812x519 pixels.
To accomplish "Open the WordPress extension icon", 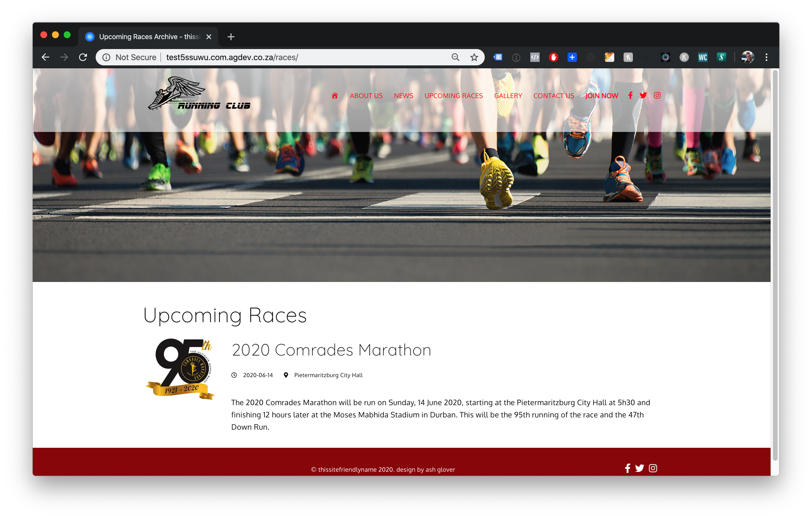I will pyautogui.click(x=591, y=58).
